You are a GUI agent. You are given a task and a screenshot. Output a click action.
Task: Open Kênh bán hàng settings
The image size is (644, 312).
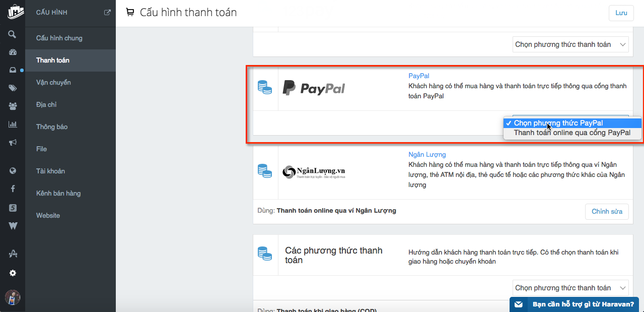pyautogui.click(x=70, y=193)
